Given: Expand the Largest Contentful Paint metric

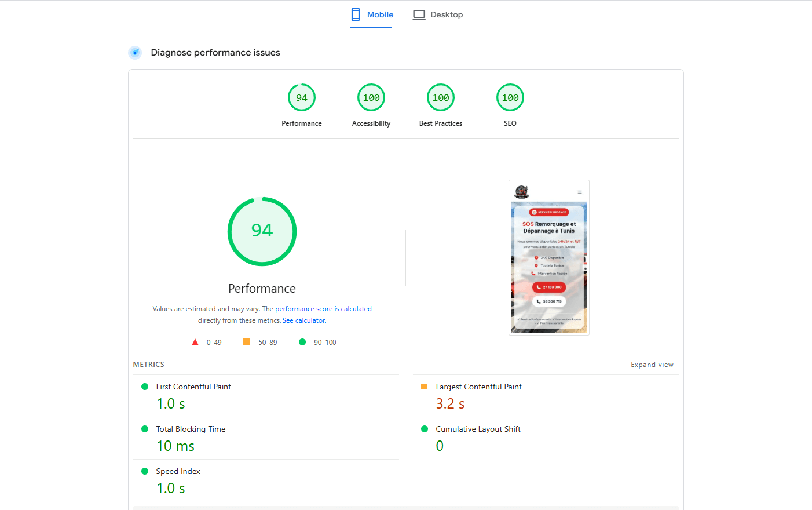Looking at the screenshot, I should 478,387.
